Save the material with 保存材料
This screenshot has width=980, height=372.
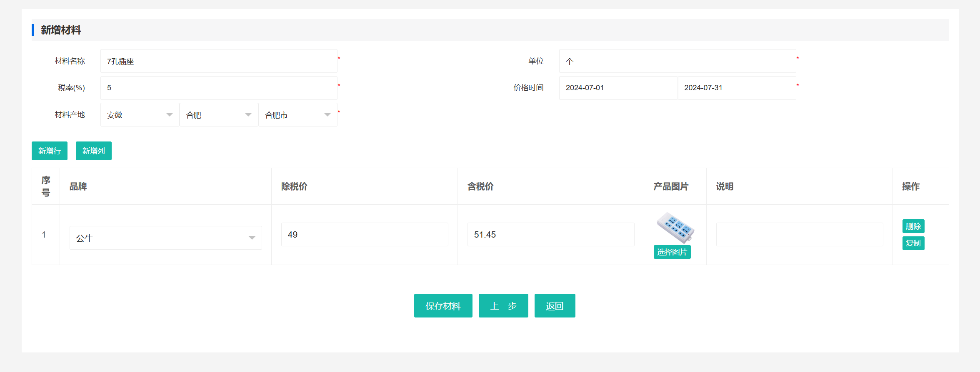[x=443, y=306]
